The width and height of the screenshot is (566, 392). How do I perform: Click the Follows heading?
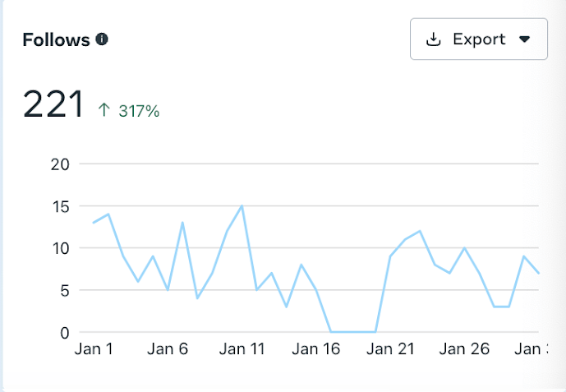click(56, 39)
